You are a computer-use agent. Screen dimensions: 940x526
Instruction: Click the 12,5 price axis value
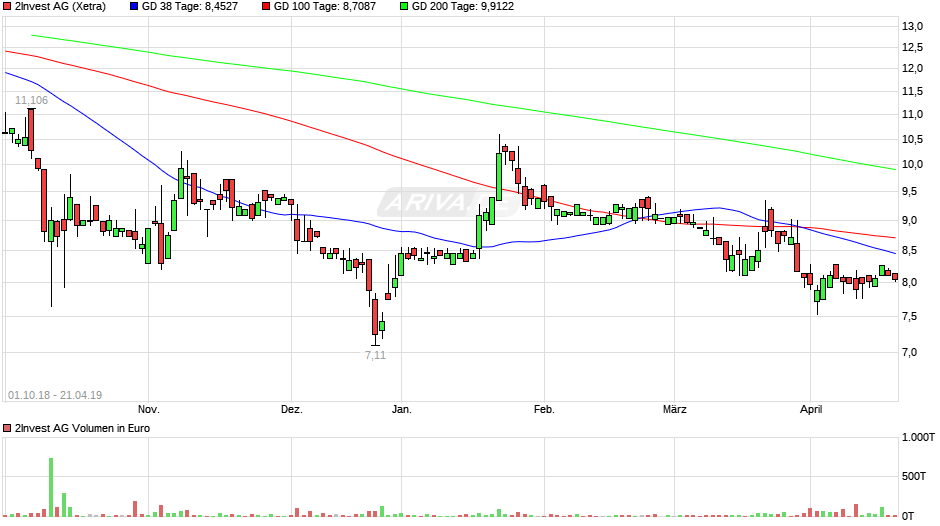coord(912,47)
